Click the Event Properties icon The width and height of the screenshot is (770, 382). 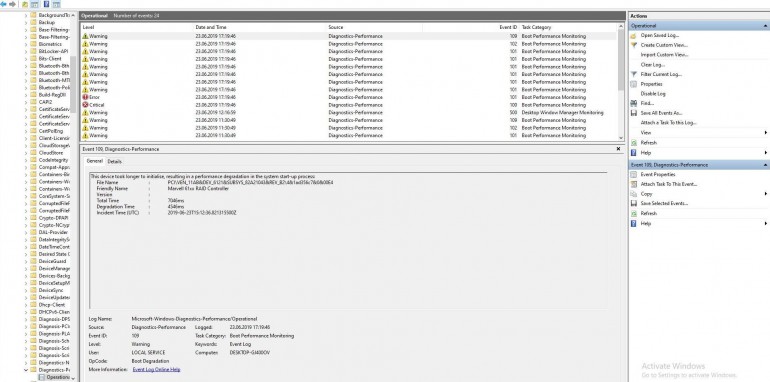633,174
